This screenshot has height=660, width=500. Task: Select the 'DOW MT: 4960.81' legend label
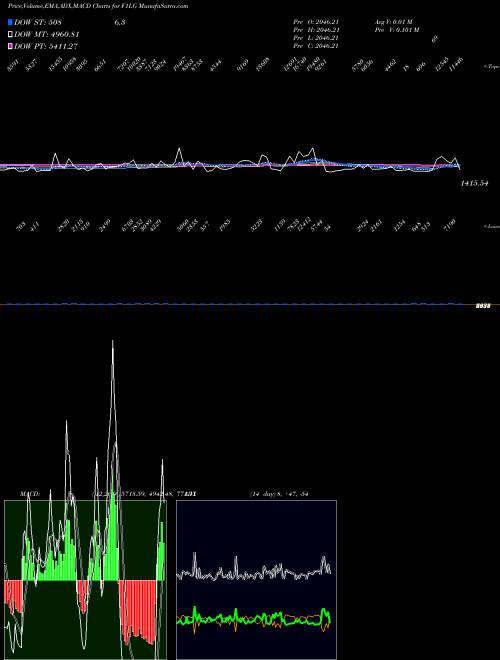point(47,35)
